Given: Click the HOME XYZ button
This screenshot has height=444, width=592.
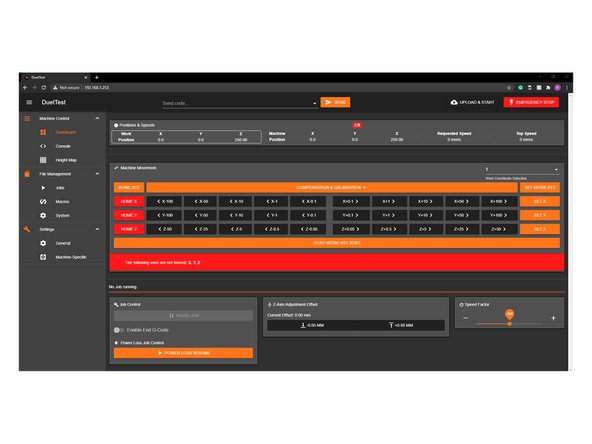Looking at the screenshot, I should (x=129, y=188).
